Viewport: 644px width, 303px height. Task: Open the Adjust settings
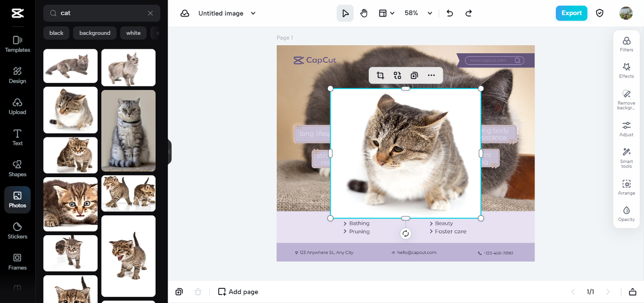(626, 129)
